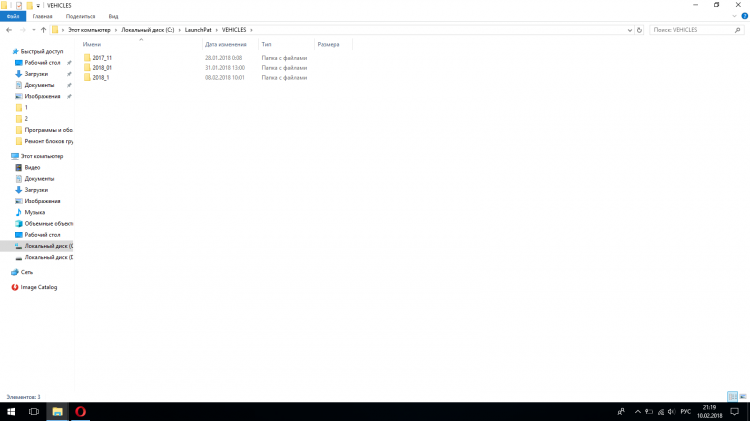Viewport: 750px width, 421px height.
Task: Click the Up one level arrow
Action: click(43, 30)
